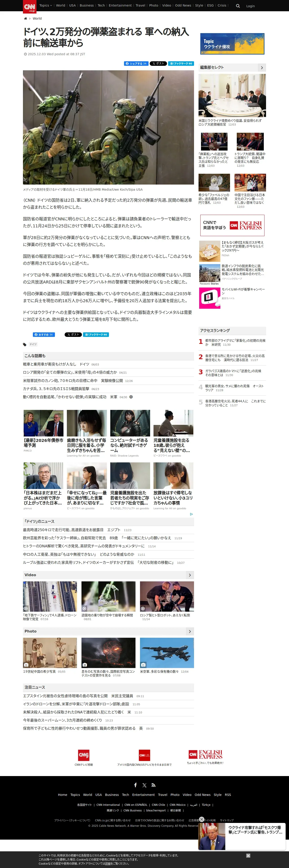The height and width of the screenshot is (868, 289).
Task: Post article using top X post button
Action: [x=158, y=63]
